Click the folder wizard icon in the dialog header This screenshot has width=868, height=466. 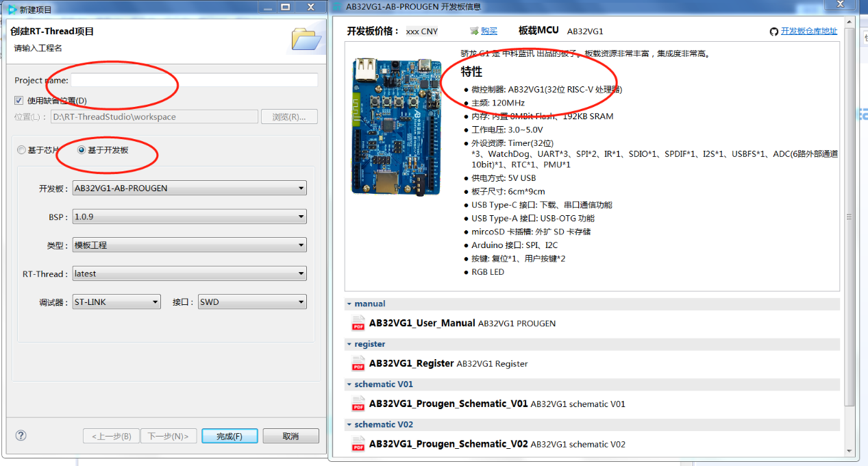[306, 38]
